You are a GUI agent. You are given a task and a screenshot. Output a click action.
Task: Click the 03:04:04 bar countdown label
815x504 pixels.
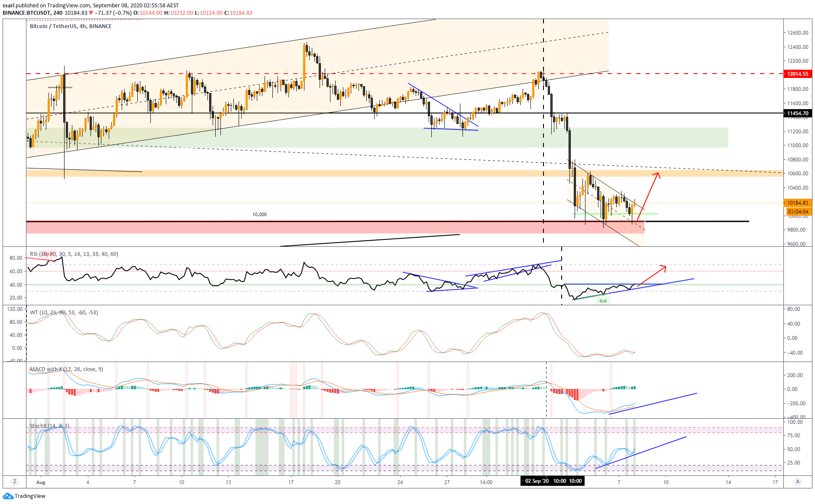(x=798, y=212)
